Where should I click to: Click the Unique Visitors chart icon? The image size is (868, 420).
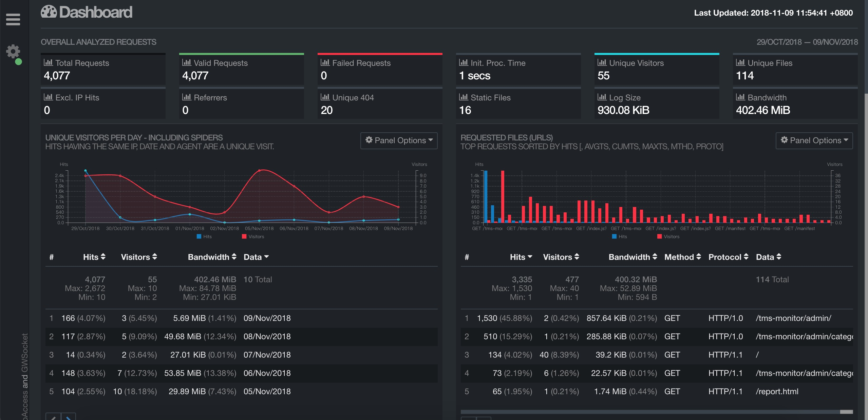[602, 62]
